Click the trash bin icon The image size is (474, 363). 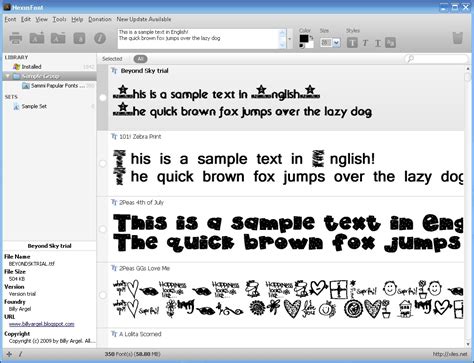click(x=458, y=38)
